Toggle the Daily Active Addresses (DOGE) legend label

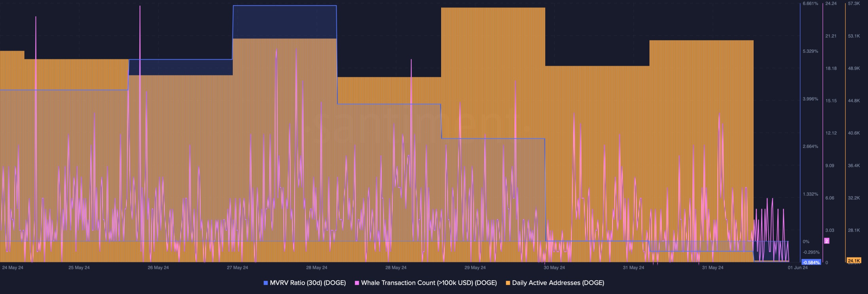coord(558,283)
